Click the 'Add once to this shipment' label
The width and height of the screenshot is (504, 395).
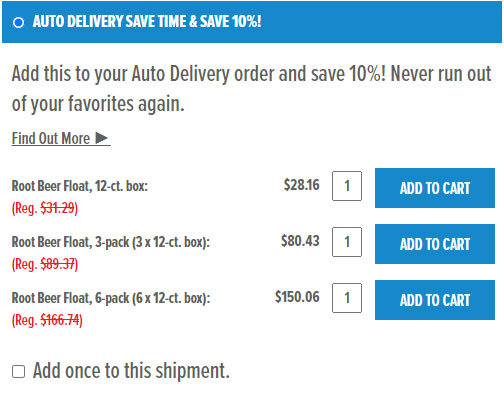[131, 371]
